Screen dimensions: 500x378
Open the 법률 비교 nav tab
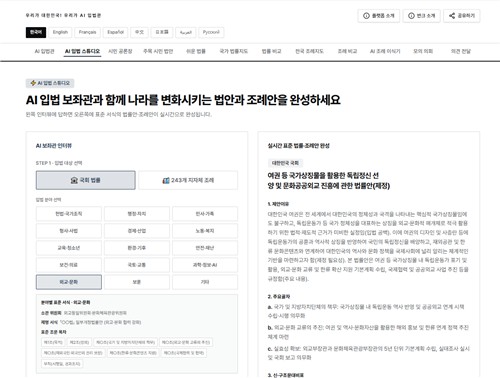271,51
